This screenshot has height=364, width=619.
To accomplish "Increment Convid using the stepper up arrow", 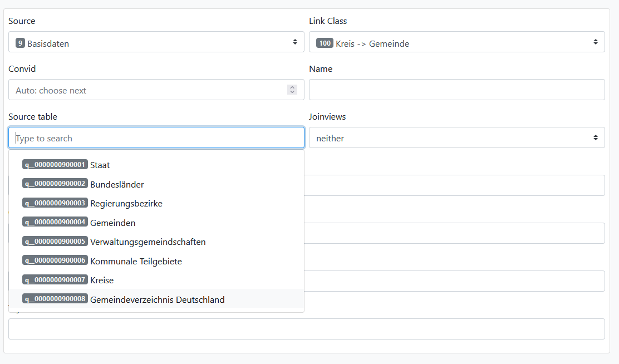I will point(292,87).
